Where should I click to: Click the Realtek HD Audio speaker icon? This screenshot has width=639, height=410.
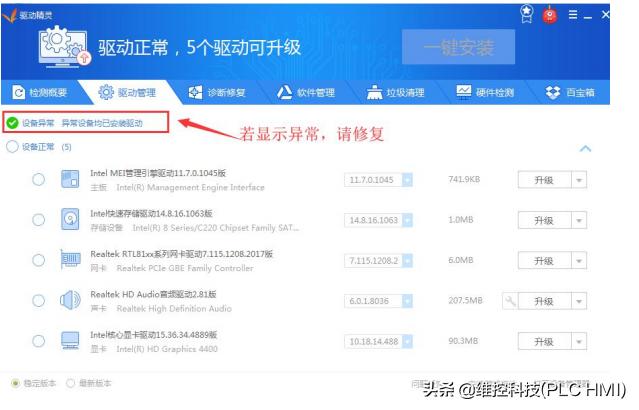click(x=70, y=300)
